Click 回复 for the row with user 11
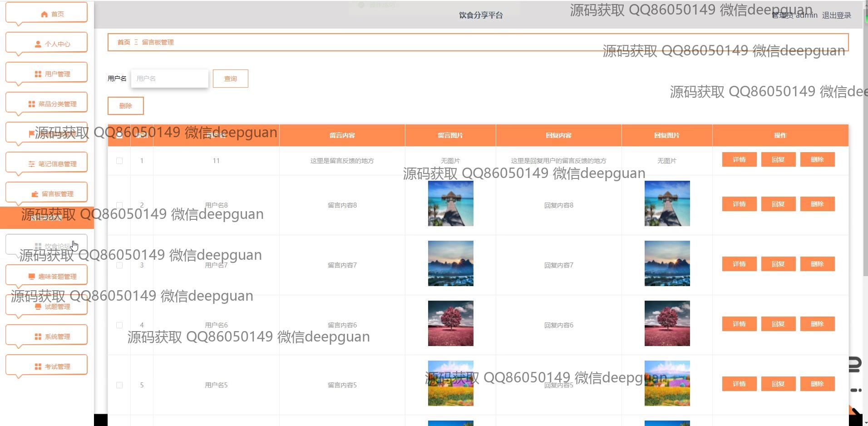 pos(778,159)
